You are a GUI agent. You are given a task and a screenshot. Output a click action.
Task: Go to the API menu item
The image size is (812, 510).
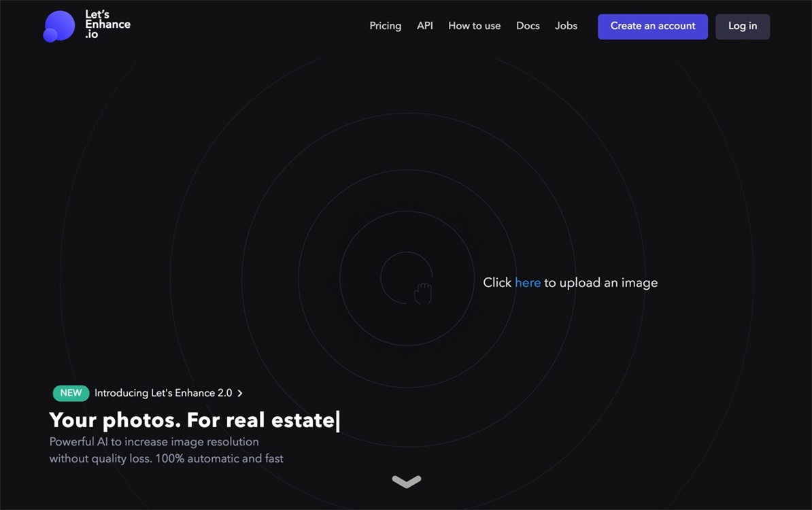(x=424, y=26)
